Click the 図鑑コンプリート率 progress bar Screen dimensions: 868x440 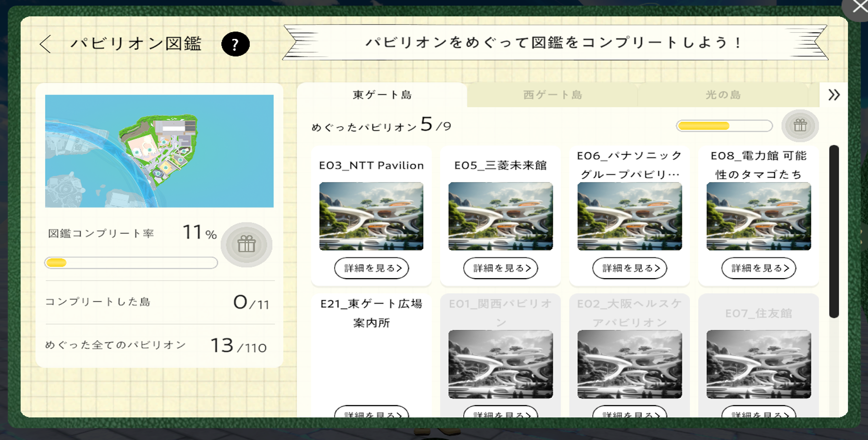click(x=131, y=263)
